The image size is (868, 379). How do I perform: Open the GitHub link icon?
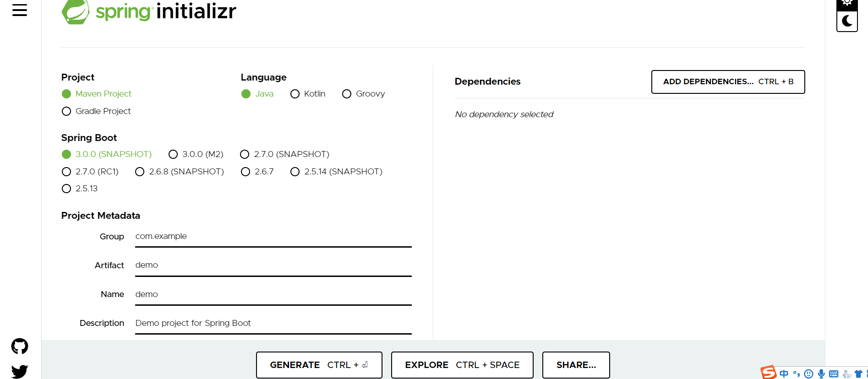point(20,347)
